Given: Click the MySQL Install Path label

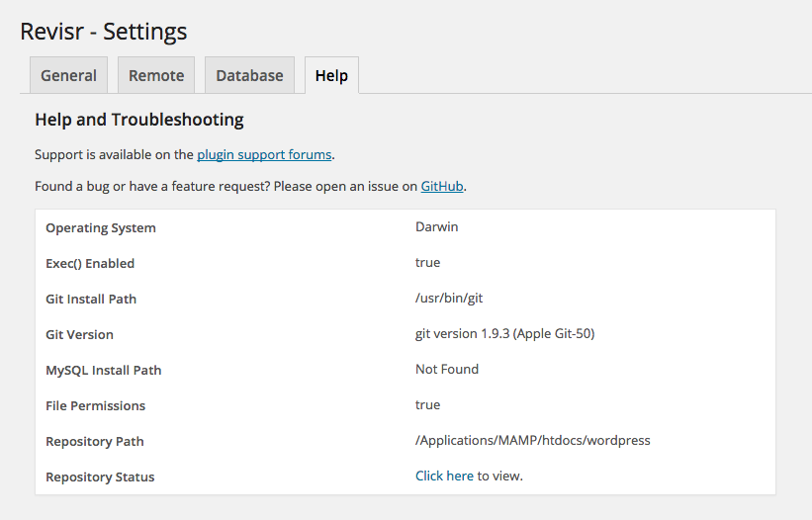Looking at the screenshot, I should click(x=103, y=370).
